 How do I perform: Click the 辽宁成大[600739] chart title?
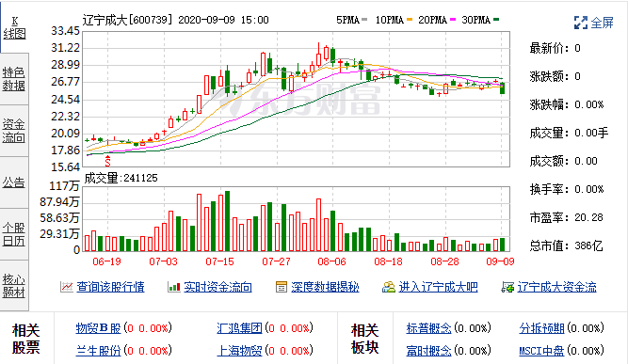[x=128, y=20]
